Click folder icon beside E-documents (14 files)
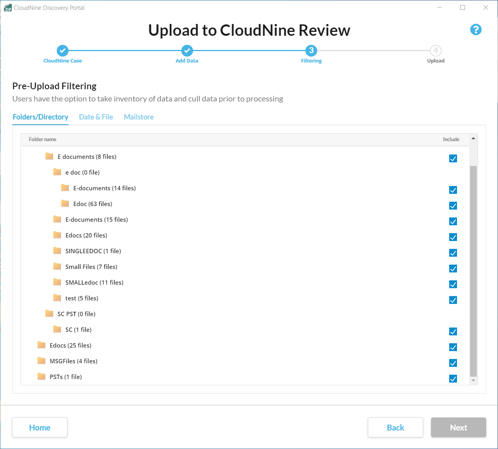This screenshot has height=449, width=498. [65, 188]
